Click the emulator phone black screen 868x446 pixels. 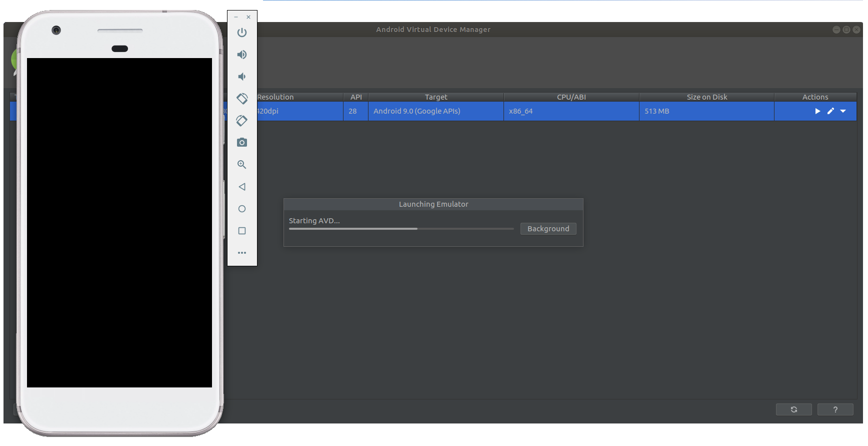pos(119,223)
